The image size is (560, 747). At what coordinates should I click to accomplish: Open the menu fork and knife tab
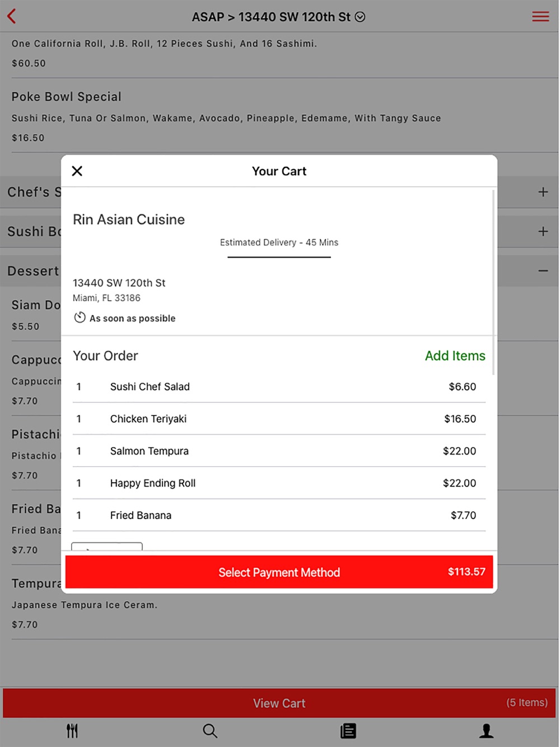point(72,730)
